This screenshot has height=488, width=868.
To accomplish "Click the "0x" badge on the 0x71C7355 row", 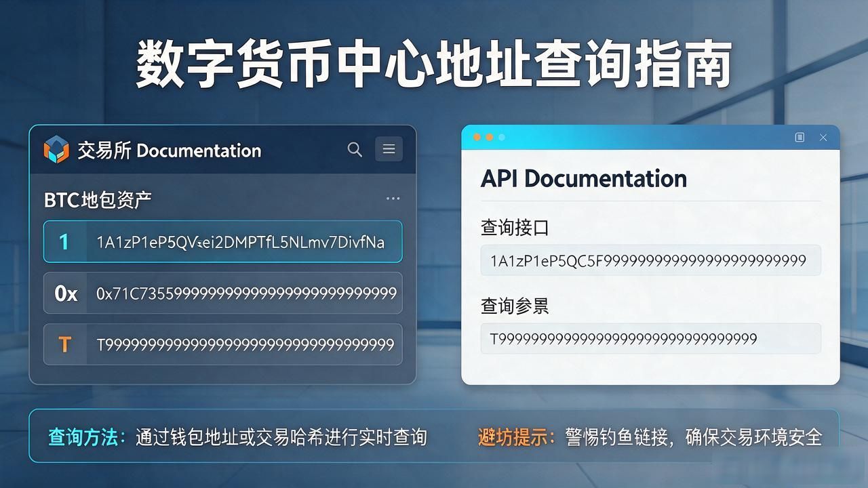I will click(x=66, y=293).
